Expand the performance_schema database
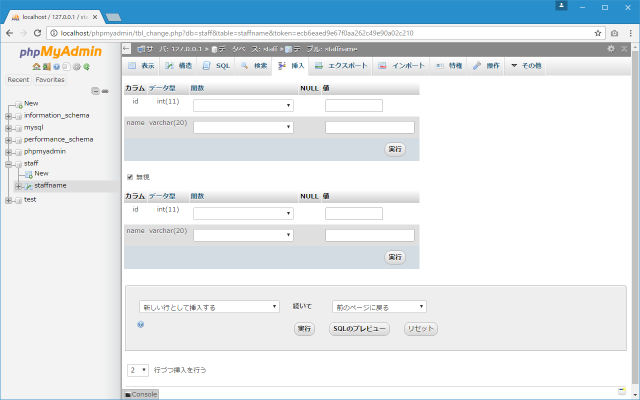The height and width of the screenshot is (400, 640). (x=9, y=140)
